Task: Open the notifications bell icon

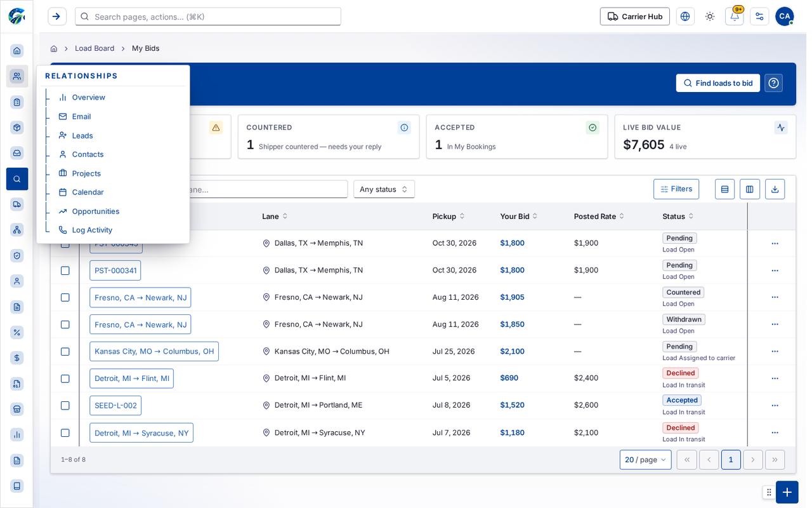Action: click(734, 17)
